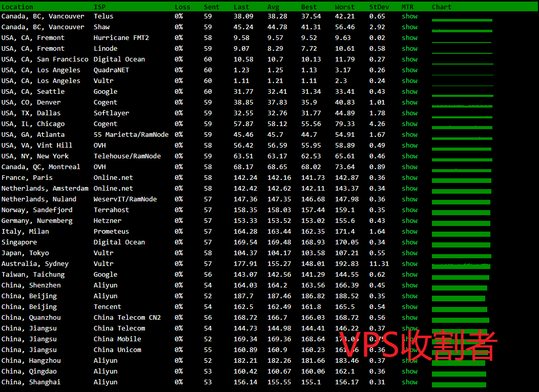Click the Chart column header
This screenshot has height=392, width=539.
pos(441,7)
